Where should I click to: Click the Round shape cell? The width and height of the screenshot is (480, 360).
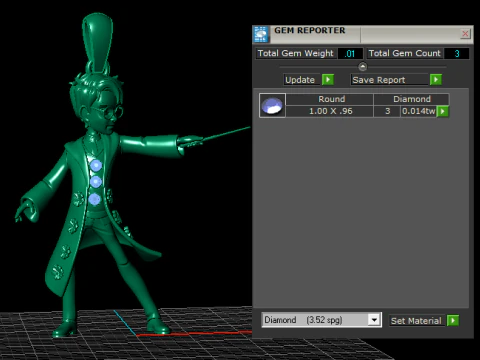click(x=329, y=99)
